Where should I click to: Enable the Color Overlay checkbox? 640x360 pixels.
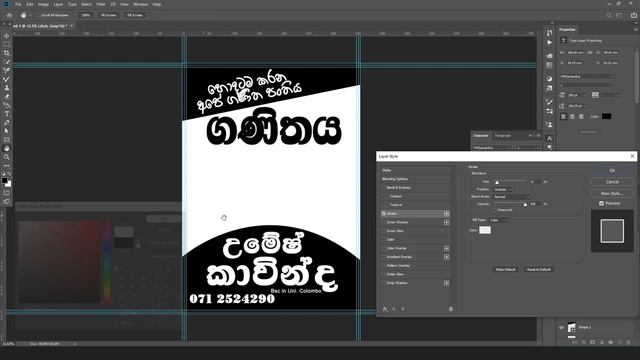[x=384, y=248]
